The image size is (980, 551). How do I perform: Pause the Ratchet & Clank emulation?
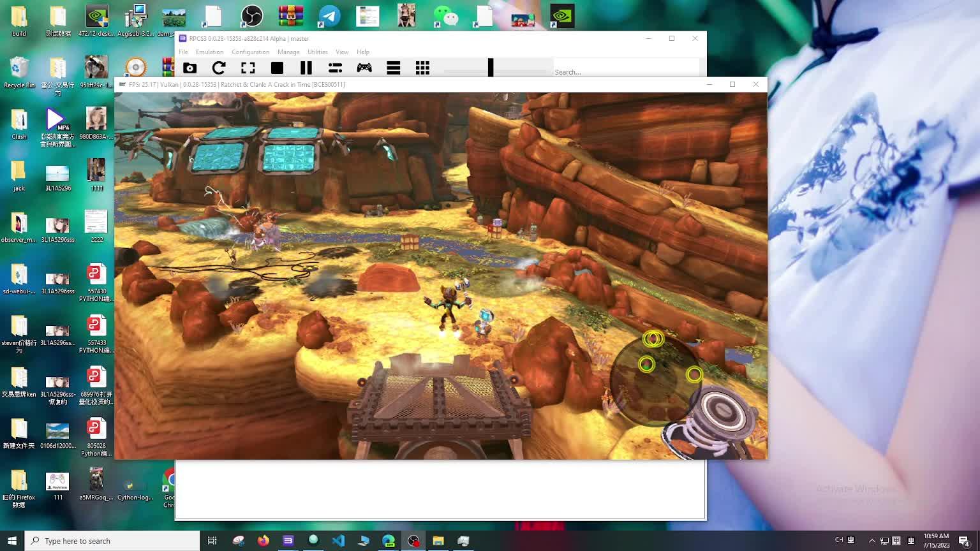[x=306, y=68]
